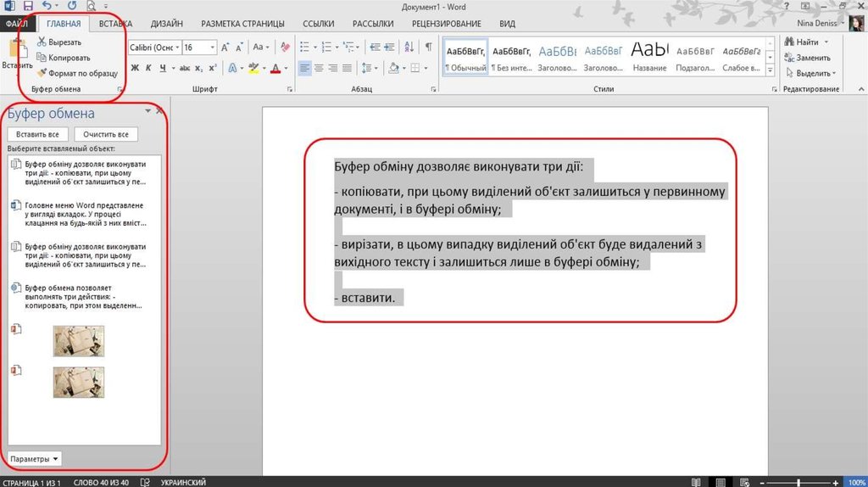
Task: Switch to the ВСТАВКА tab
Action: 115,24
